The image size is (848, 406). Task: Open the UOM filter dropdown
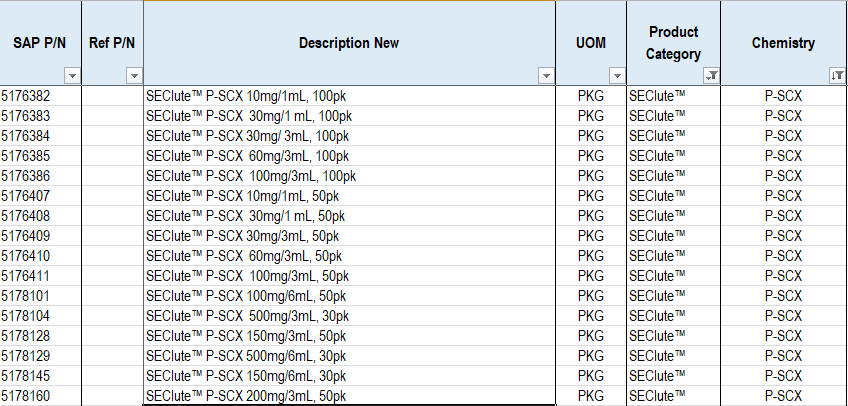click(617, 76)
